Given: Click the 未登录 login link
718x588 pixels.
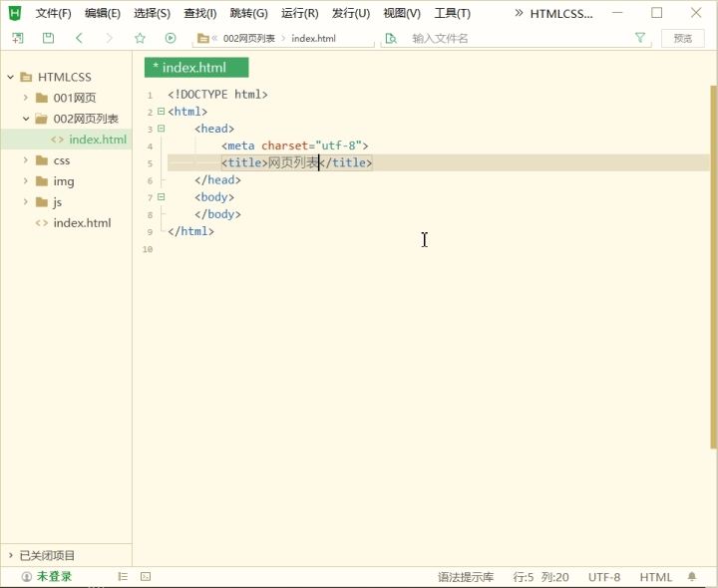Looking at the screenshot, I should point(54,577).
